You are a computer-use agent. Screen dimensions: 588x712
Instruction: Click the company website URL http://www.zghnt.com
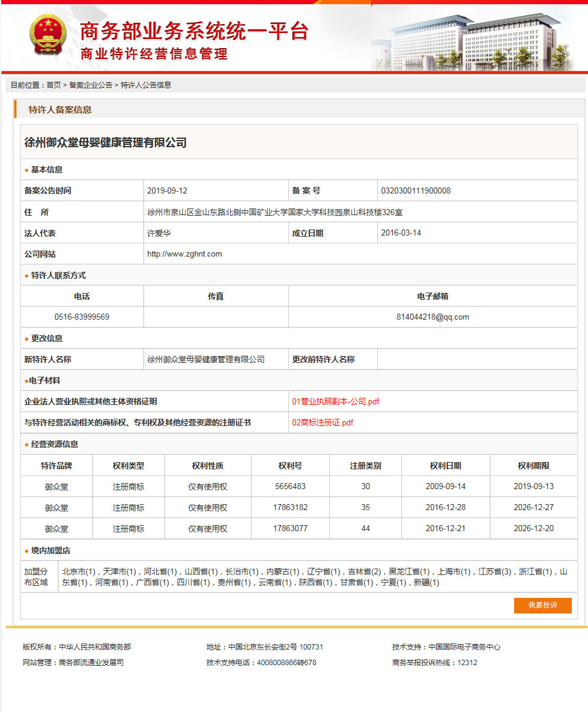[x=184, y=254]
